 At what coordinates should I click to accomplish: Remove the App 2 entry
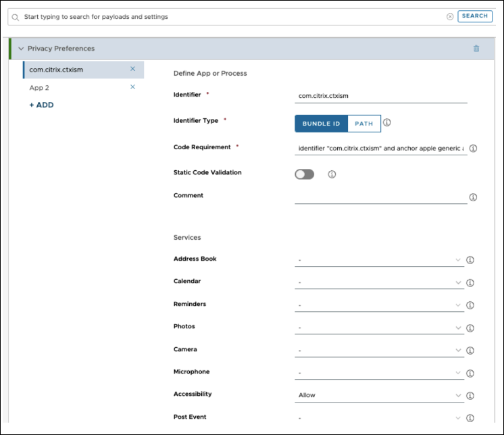coord(132,87)
